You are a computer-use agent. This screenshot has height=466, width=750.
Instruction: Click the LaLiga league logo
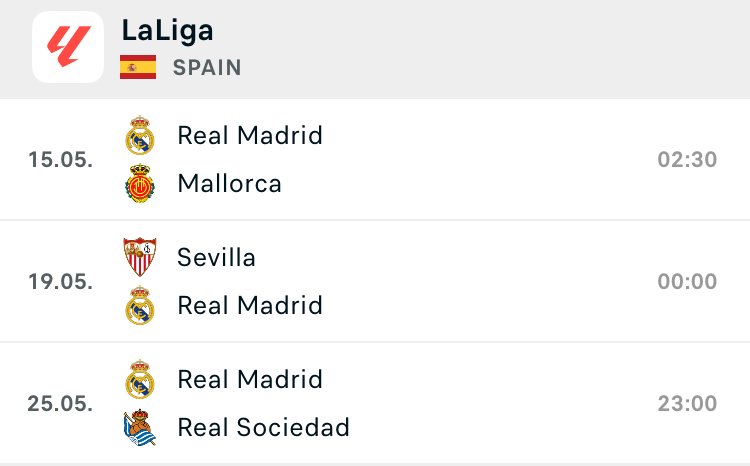click(68, 47)
